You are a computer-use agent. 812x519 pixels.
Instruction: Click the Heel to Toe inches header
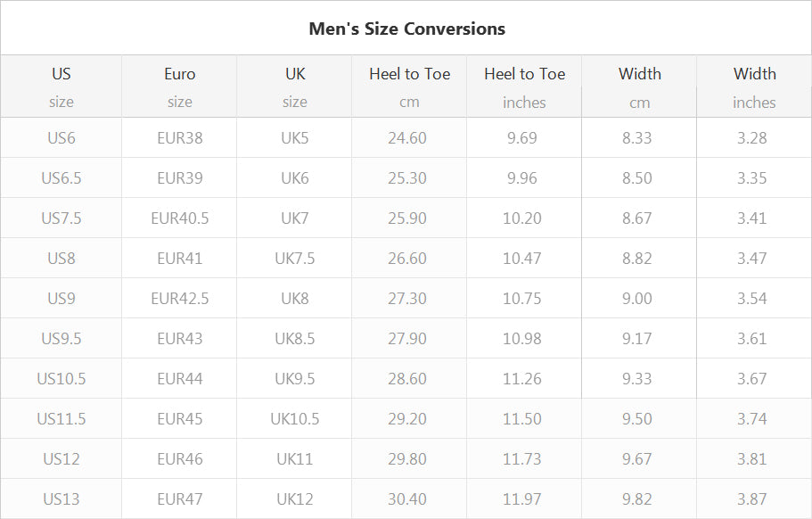tap(524, 86)
